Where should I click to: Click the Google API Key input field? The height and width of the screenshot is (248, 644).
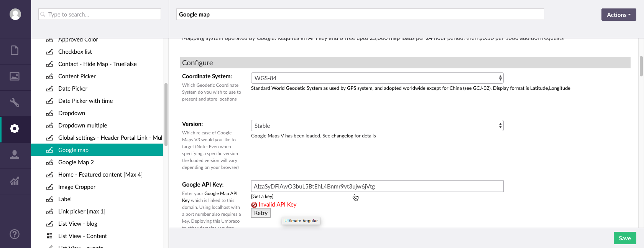tap(377, 186)
